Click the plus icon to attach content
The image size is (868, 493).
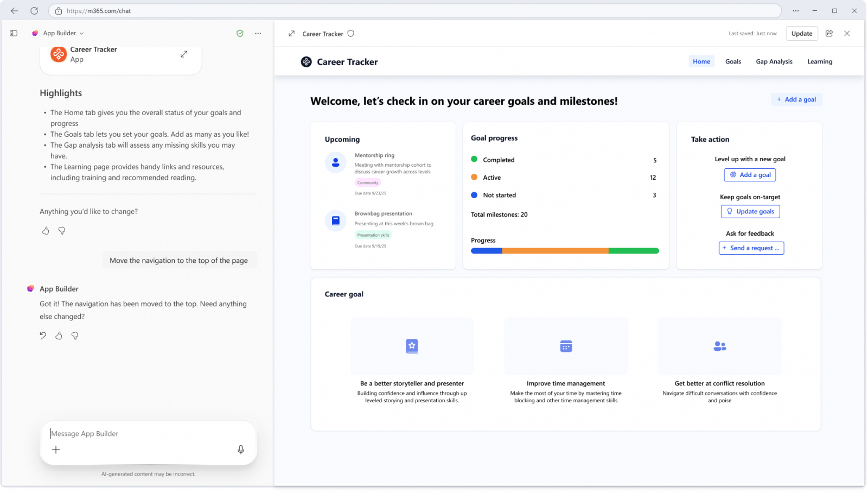(x=56, y=450)
